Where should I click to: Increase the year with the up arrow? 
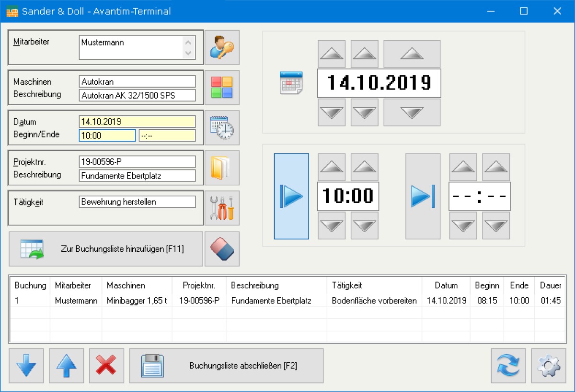click(x=412, y=54)
